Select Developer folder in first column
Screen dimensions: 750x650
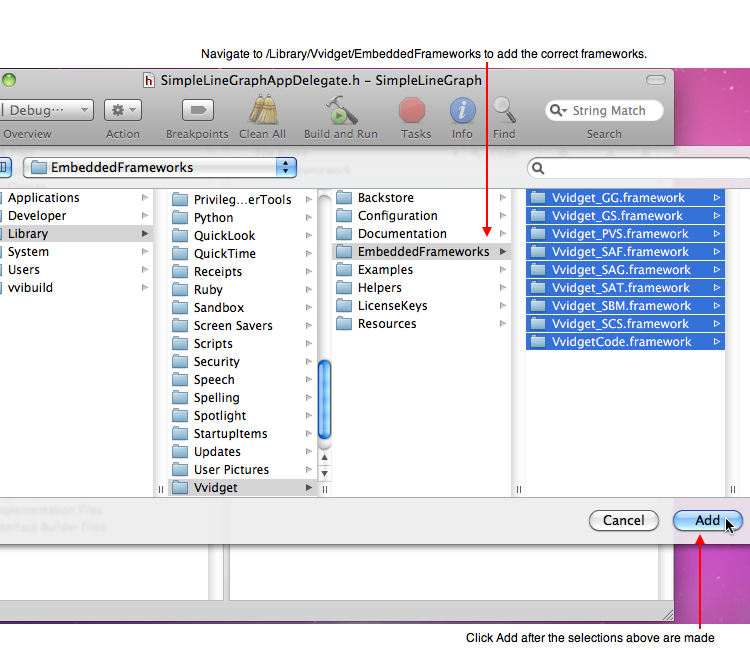(x=76, y=216)
